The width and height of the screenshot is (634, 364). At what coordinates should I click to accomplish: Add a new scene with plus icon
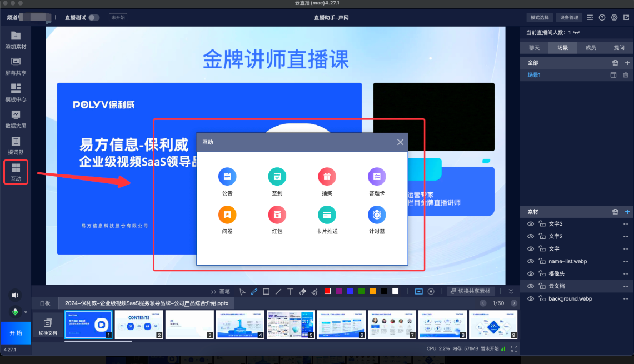[x=627, y=63]
